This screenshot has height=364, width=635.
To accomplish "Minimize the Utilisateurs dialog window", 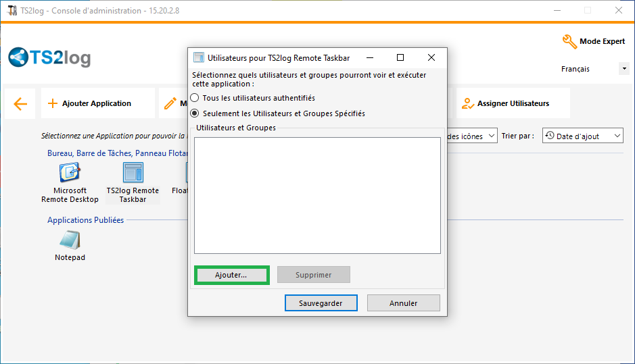I will point(370,58).
